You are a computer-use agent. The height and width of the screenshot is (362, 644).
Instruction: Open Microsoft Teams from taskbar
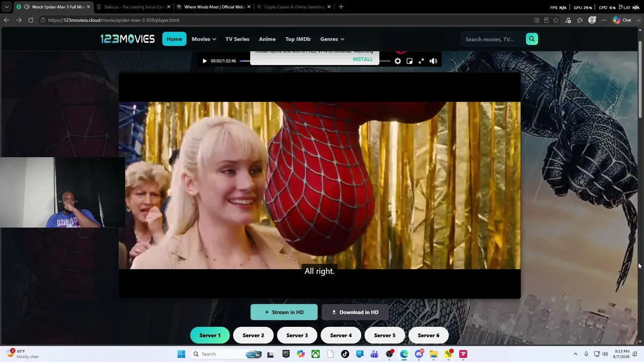pos(374,354)
